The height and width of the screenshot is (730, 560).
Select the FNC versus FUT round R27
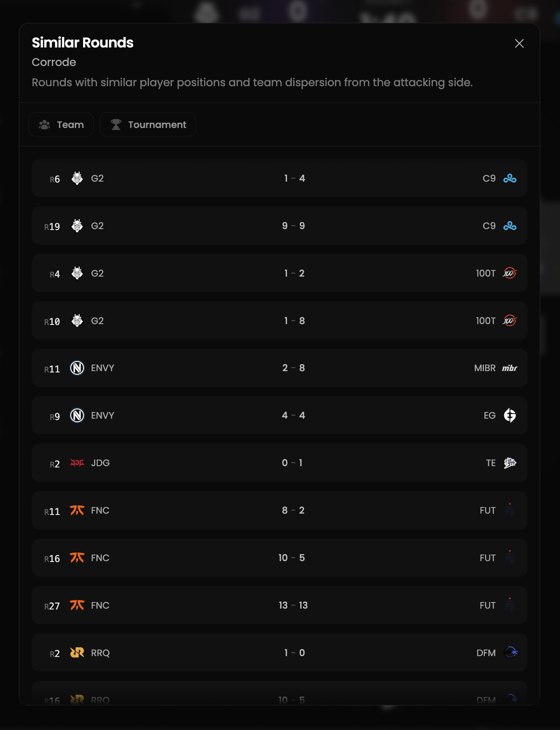[x=280, y=605]
